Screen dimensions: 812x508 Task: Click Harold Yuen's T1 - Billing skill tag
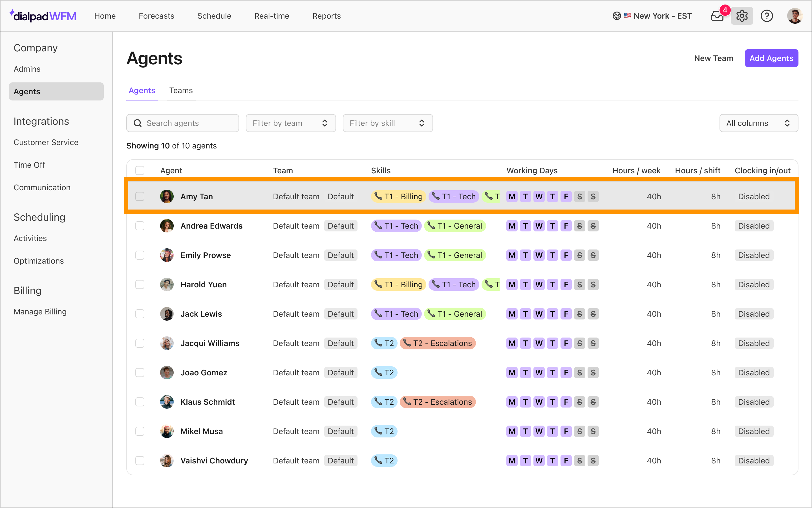click(x=398, y=284)
